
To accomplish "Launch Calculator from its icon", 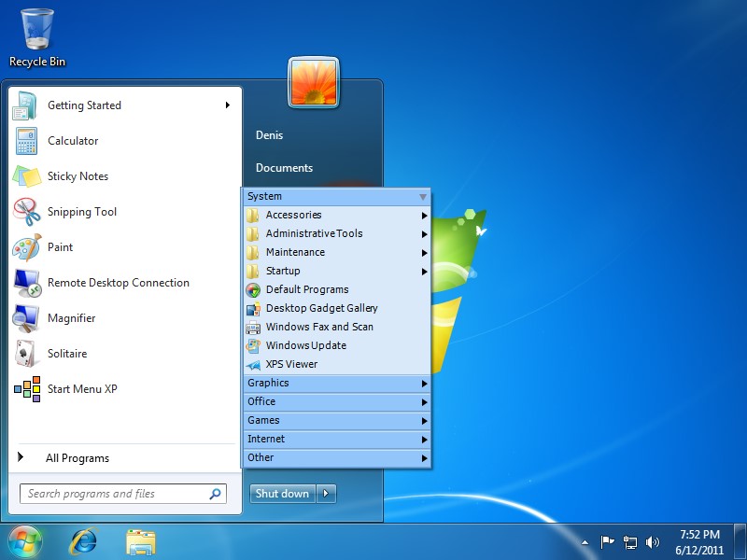I will click(26, 141).
